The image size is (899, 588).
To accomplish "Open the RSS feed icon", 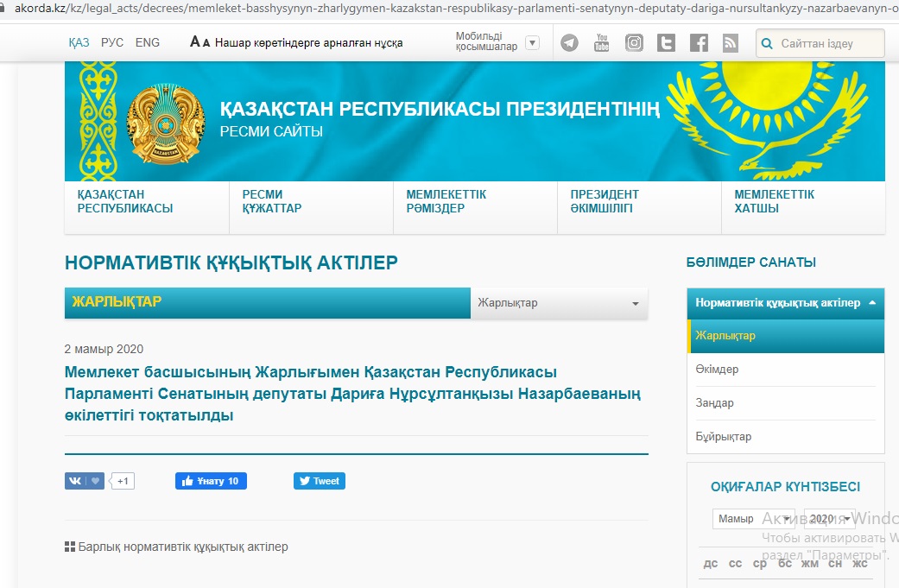I will click(x=731, y=43).
